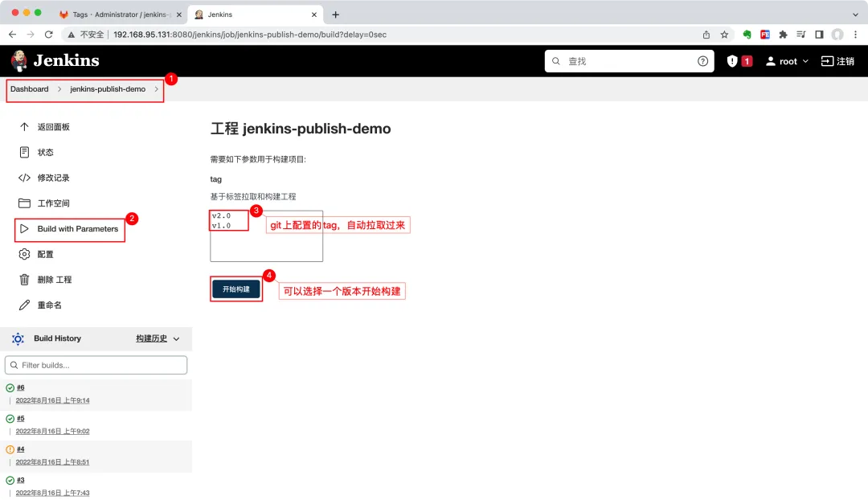The image size is (868, 500).
Task: Expand the Dashboard breadcrumb chevron
Action: (59, 89)
